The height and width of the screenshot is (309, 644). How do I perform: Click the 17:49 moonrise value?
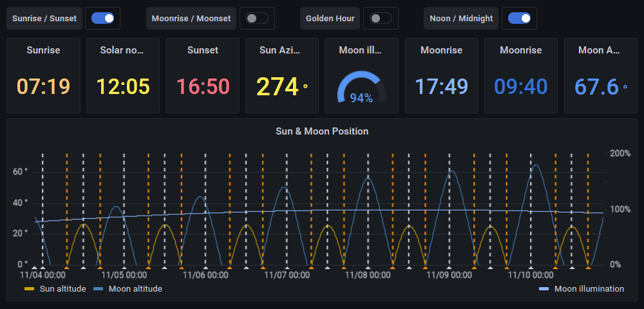pos(442,87)
